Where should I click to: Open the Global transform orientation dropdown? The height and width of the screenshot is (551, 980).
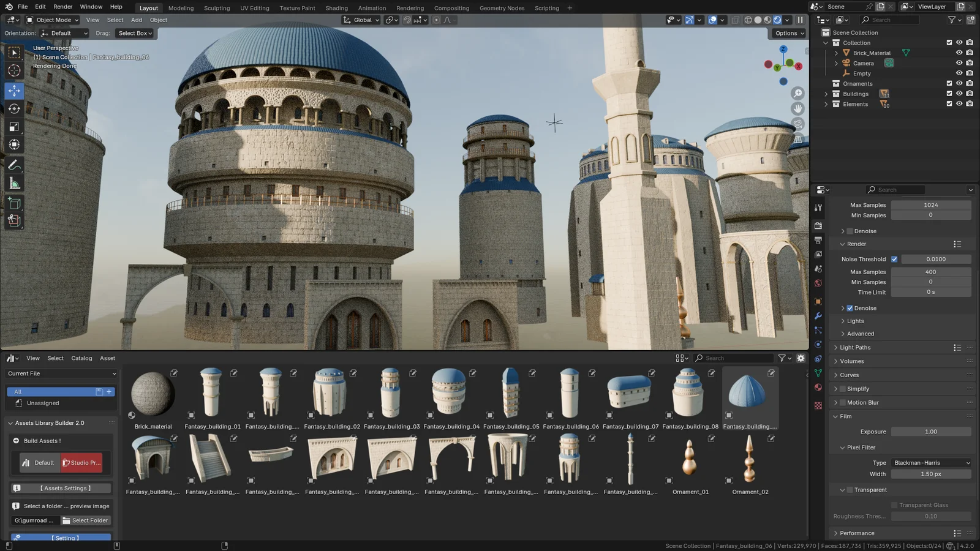coord(360,20)
